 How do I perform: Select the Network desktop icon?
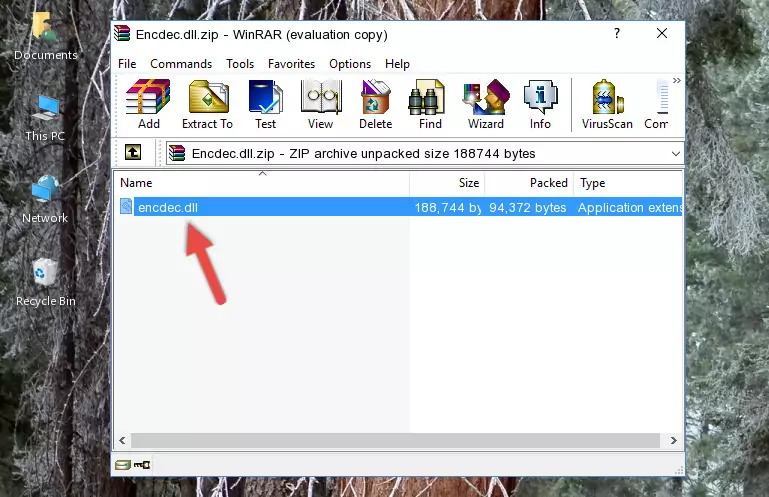pos(45,200)
